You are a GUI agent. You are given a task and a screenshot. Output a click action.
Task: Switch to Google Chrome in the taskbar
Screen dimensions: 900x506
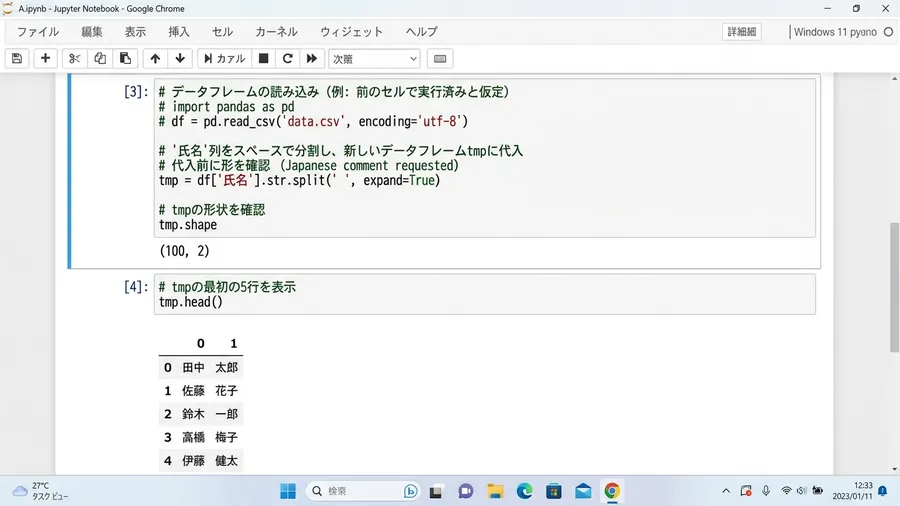[612, 492]
